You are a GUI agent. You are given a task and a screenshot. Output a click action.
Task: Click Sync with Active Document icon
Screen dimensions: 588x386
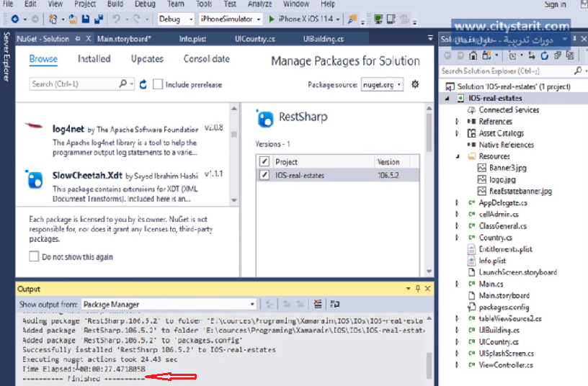point(532,55)
